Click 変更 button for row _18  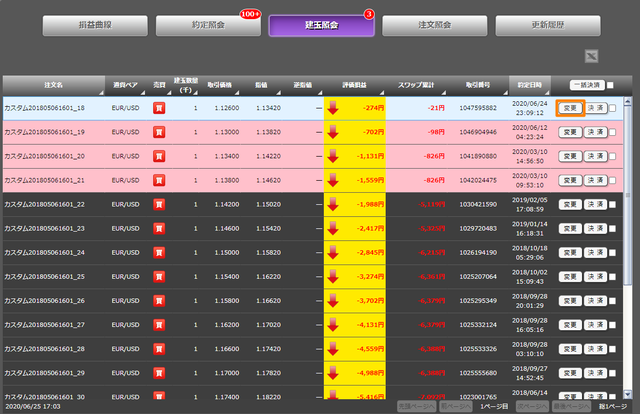570,108
